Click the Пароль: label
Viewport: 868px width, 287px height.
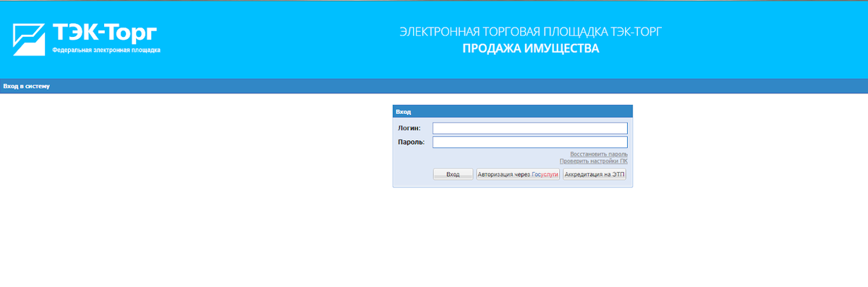[x=411, y=142]
